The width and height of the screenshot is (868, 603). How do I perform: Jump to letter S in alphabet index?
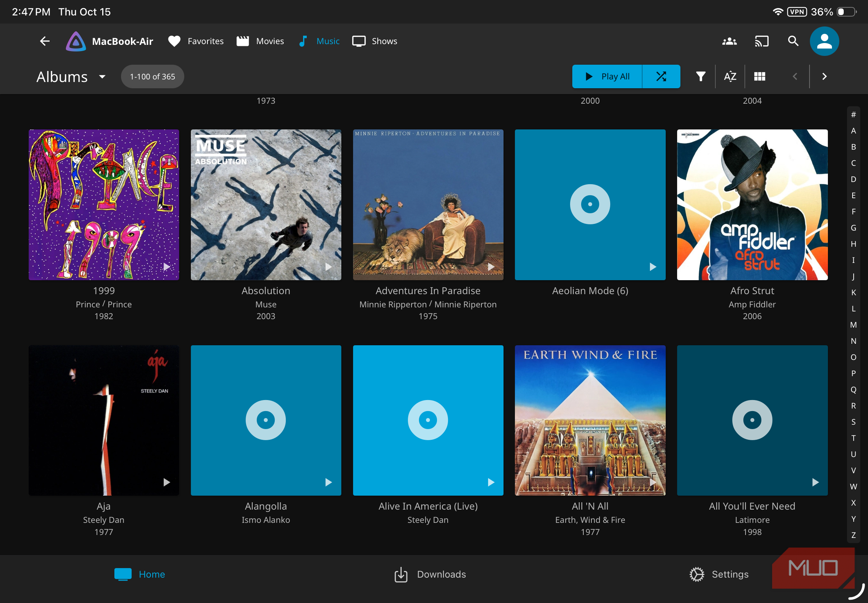[x=853, y=422]
